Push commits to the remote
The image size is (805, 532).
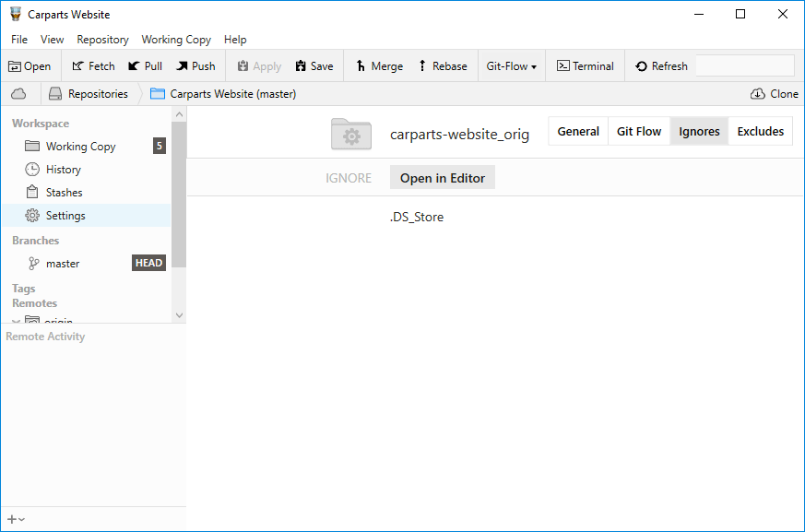coord(195,65)
